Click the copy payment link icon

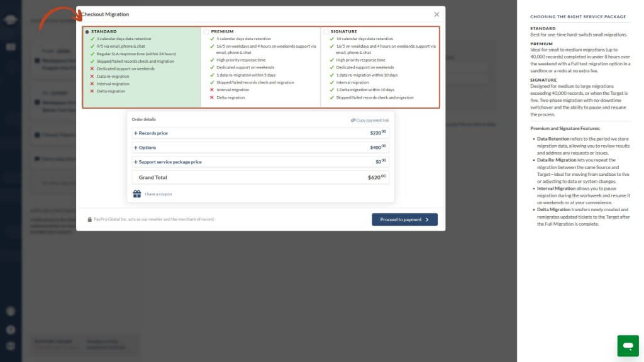[353, 120]
